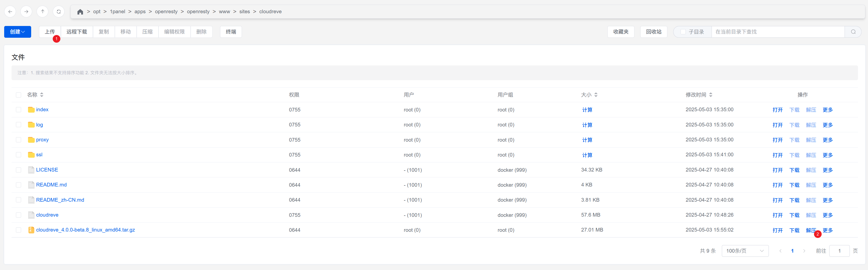868x270 pixels.
Task: Check the proxy folder row checkbox
Action: click(19, 140)
